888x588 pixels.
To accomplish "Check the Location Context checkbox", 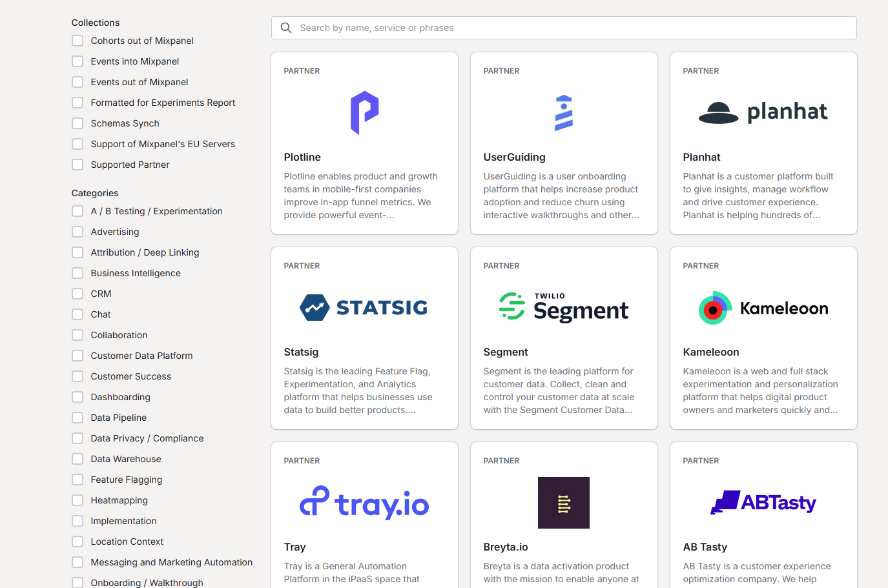I will pos(77,542).
